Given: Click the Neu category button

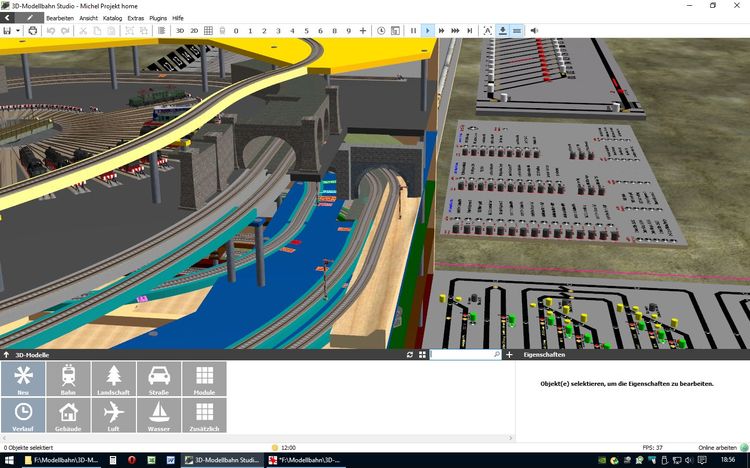Looking at the screenshot, I should tap(23, 379).
